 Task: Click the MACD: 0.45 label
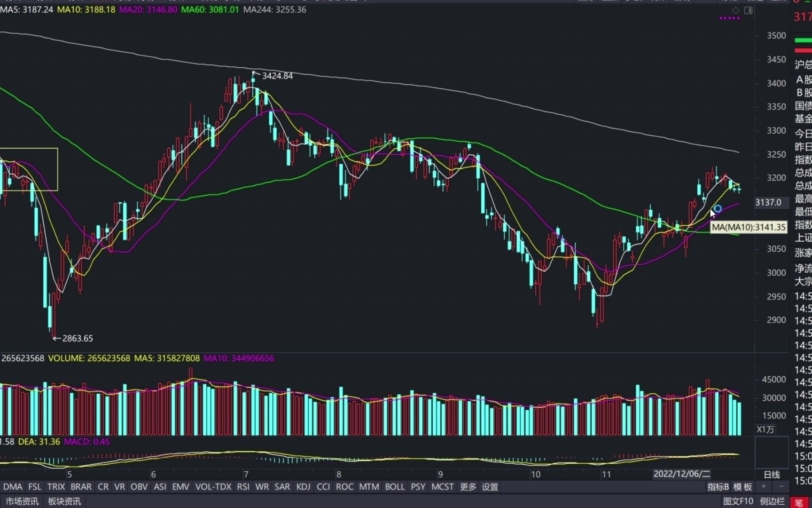click(x=87, y=442)
